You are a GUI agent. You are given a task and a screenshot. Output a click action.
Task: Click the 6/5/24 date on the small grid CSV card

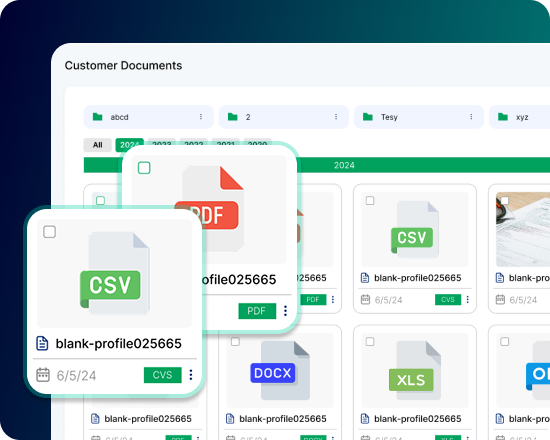click(388, 300)
